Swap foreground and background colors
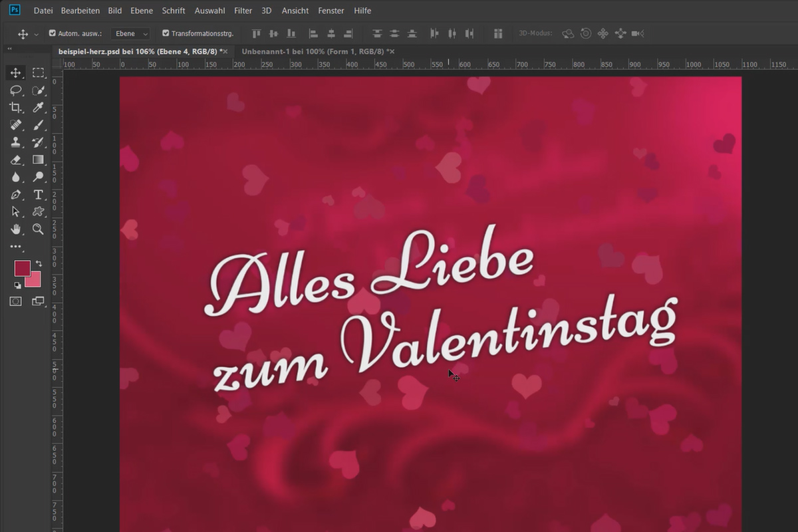This screenshot has width=798, height=532. (x=39, y=264)
